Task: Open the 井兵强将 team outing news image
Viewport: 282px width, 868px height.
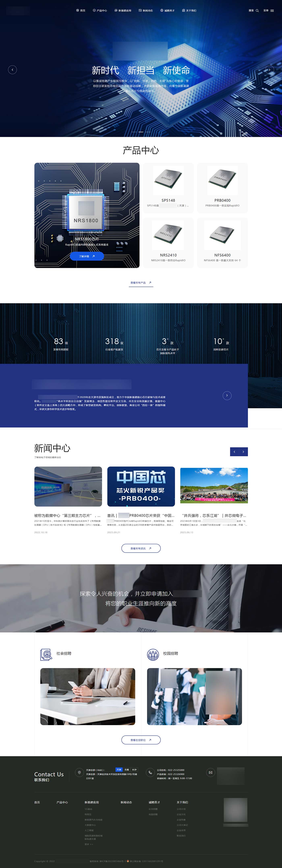Action: point(214,486)
